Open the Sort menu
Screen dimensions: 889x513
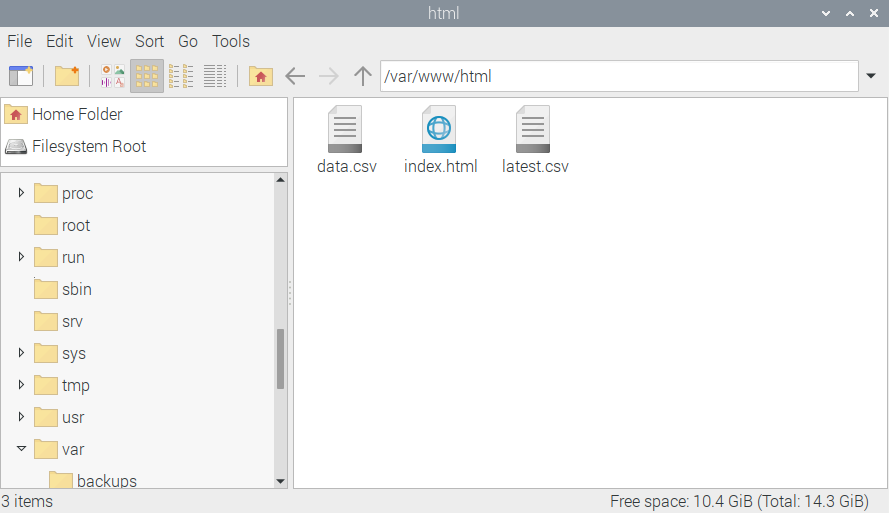pos(149,41)
